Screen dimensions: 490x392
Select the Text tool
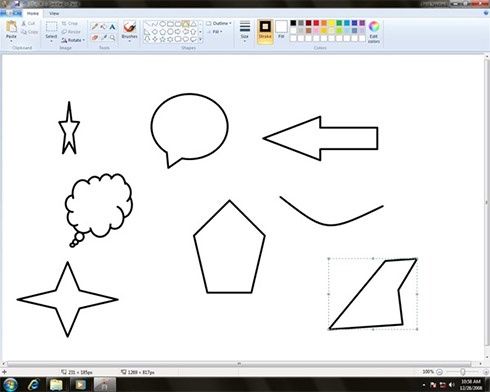click(112, 26)
